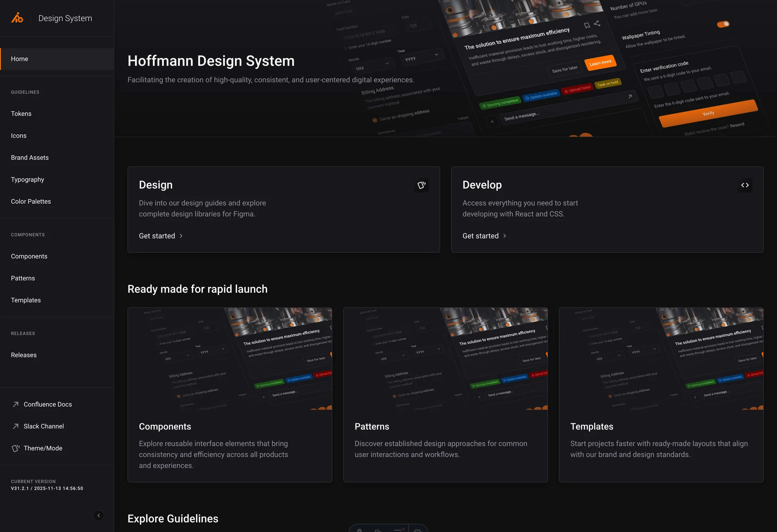Follow Get started under Develop

pos(481,236)
